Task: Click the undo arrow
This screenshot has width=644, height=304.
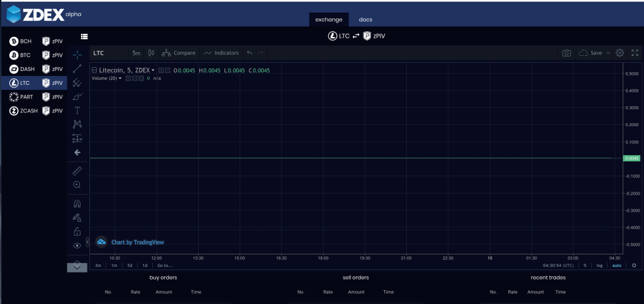Action: point(250,53)
